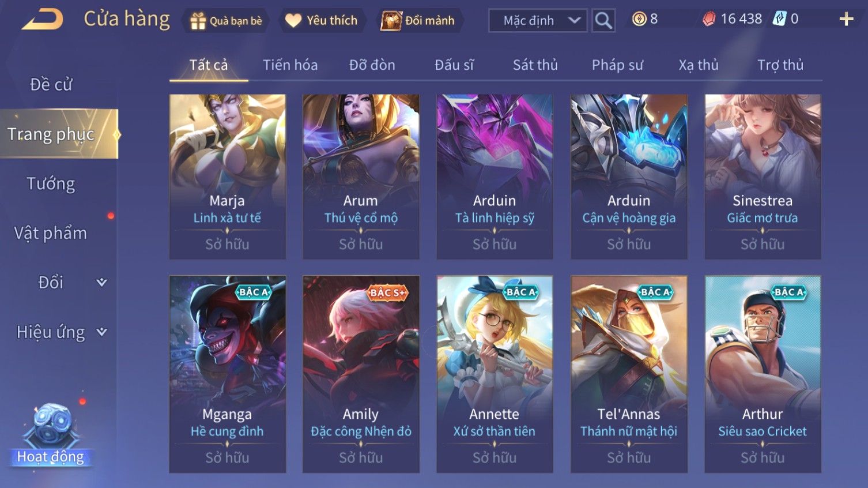This screenshot has height=488, width=868.
Task: Click the plus icon to add currency
Action: pos(846,19)
